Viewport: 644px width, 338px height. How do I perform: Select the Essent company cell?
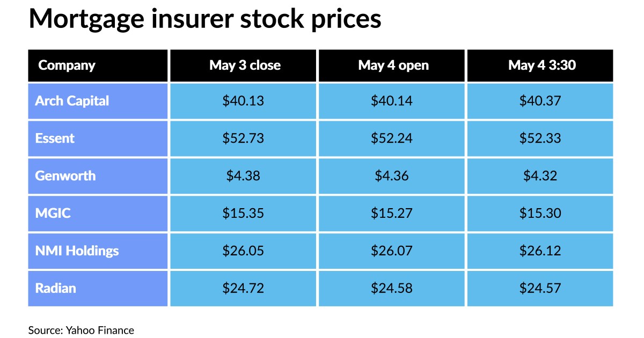tap(55, 138)
